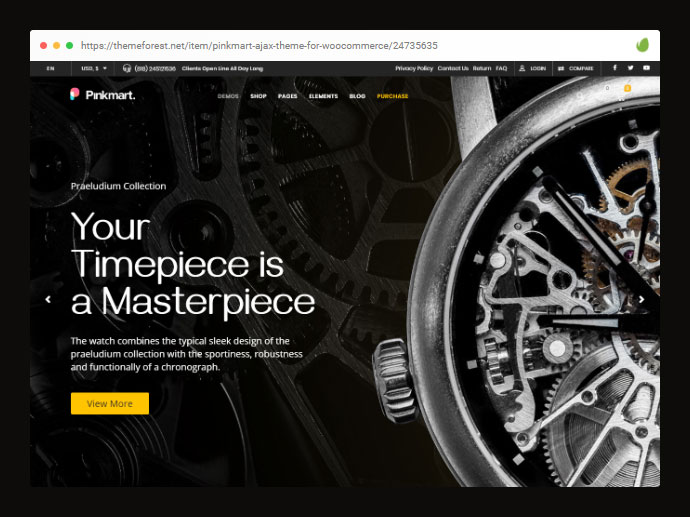Viewport: 690px width, 517px height.
Task: Click the Pinkmart logo
Action: pyautogui.click(x=103, y=95)
